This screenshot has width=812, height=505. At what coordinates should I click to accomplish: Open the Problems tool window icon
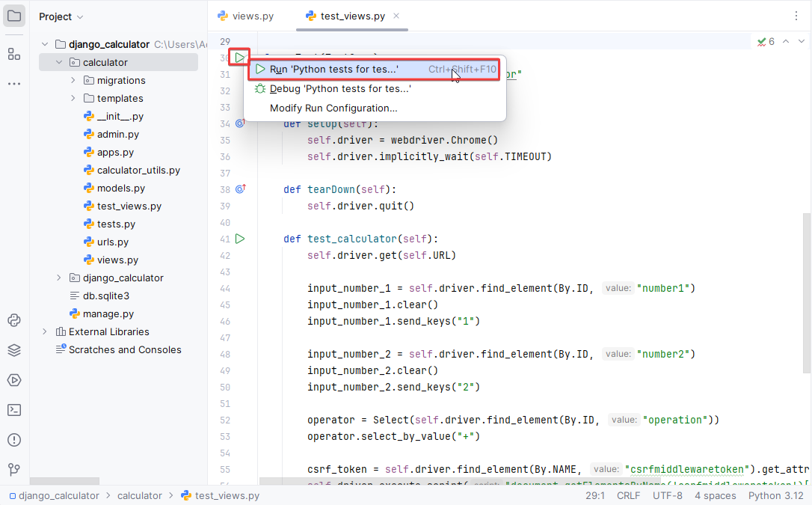pos(14,440)
